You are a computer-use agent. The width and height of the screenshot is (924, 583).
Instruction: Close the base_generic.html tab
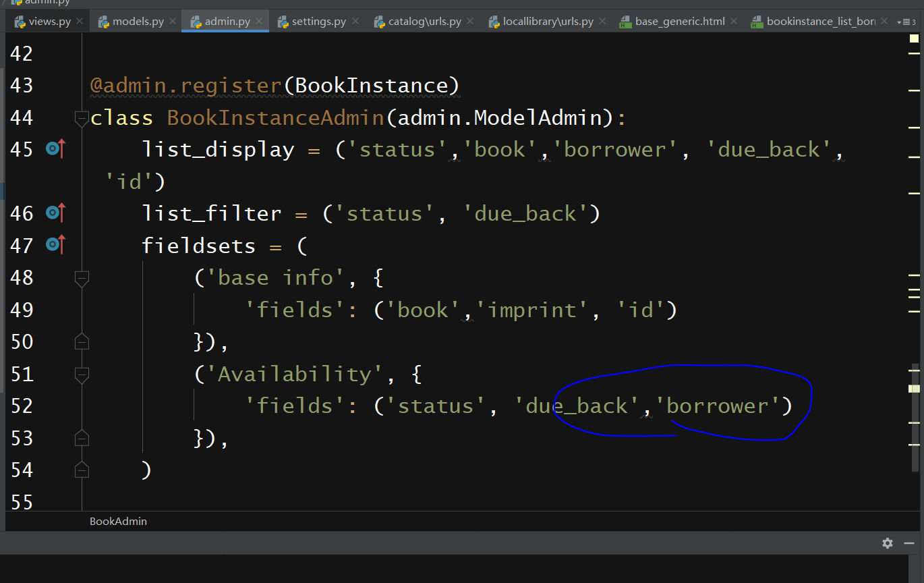click(x=734, y=22)
